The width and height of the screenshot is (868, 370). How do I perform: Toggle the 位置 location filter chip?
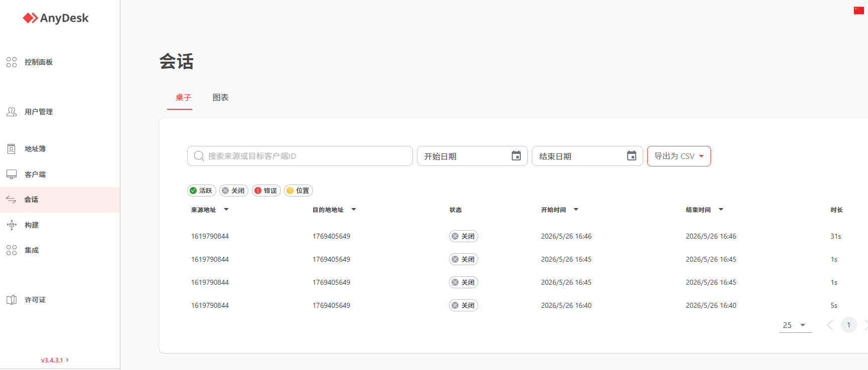pyautogui.click(x=299, y=191)
